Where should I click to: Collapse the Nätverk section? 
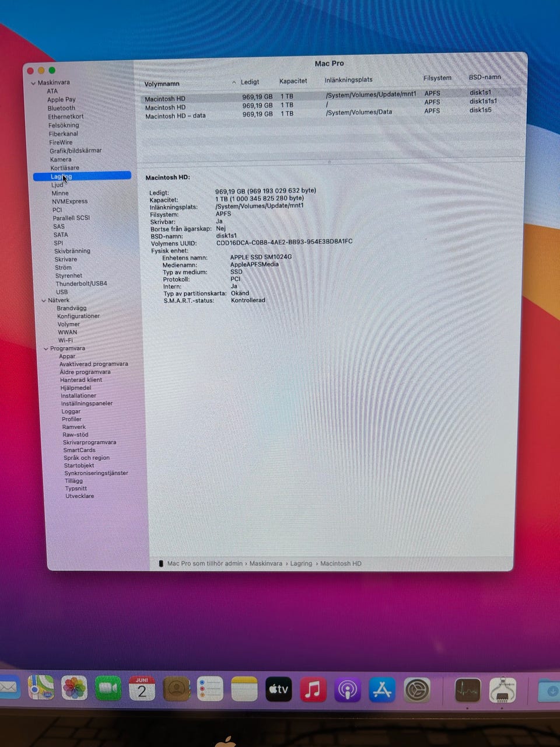pos(44,301)
